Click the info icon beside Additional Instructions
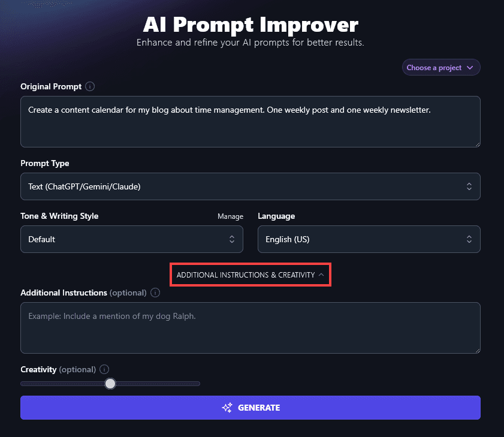Image resolution: width=504 pixels, height=437 pixels. tap(155, 293)
